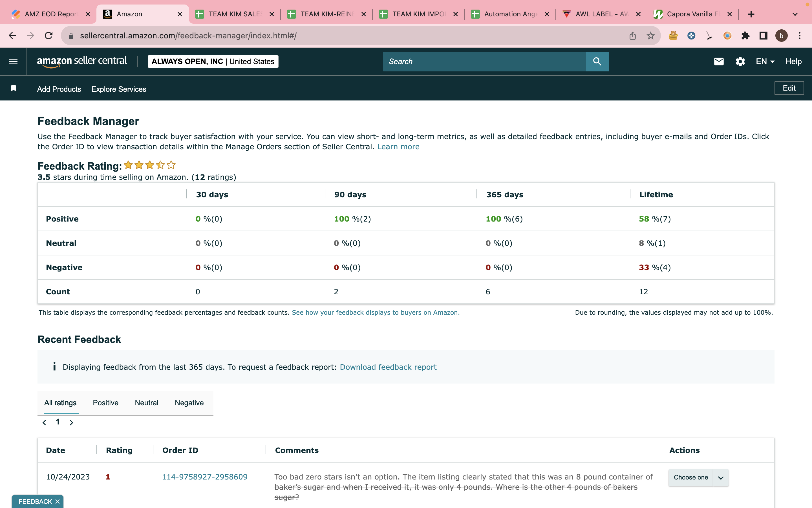Click the browser forward arrow
Screen dimensions: 812x508
click(x=30, y=36)
